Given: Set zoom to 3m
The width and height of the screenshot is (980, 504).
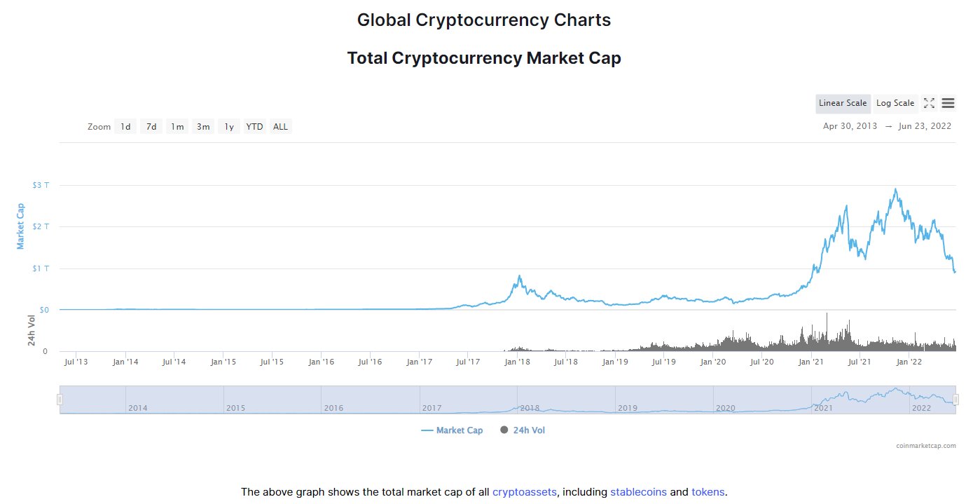Looking at the screenshot, I should click(203, 127).
